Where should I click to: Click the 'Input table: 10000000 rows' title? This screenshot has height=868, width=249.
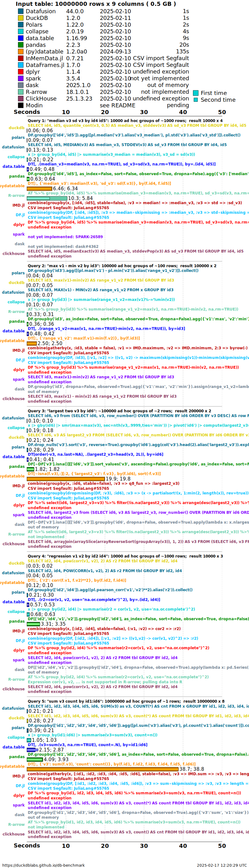click(x=96, y=4)
